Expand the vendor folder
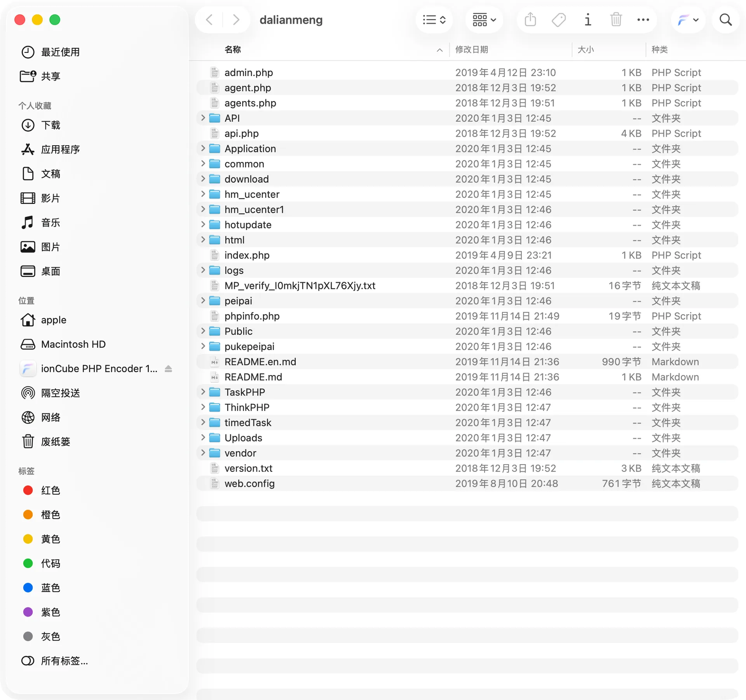The image size is (746, 700). pyautogui.click(x=203, y=453)
